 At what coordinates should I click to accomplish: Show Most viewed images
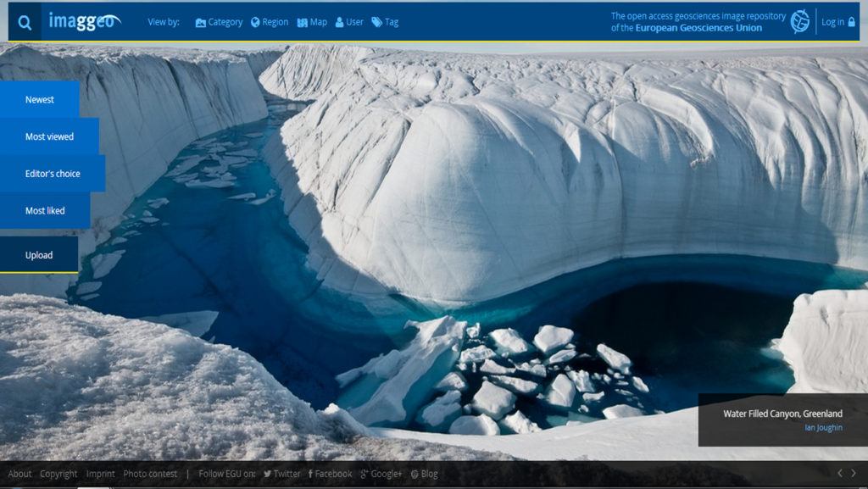[49, 136]
